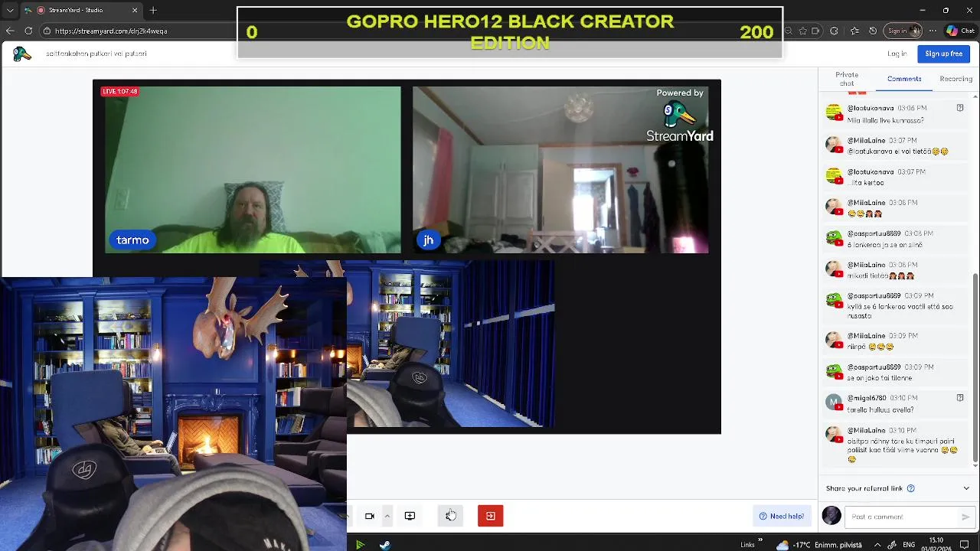Click the red leave studio button
The height and width of the screenshot is (551, 980).
[x=491, y=516]
